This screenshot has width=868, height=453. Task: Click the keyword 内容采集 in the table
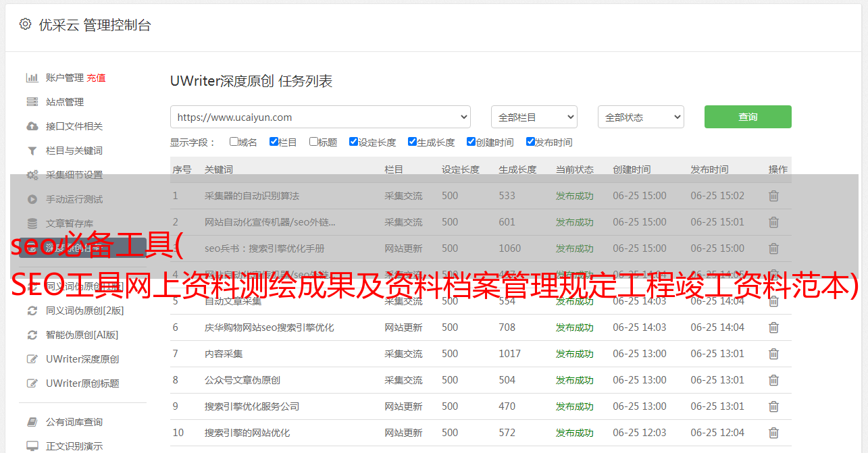pos(224,354)
